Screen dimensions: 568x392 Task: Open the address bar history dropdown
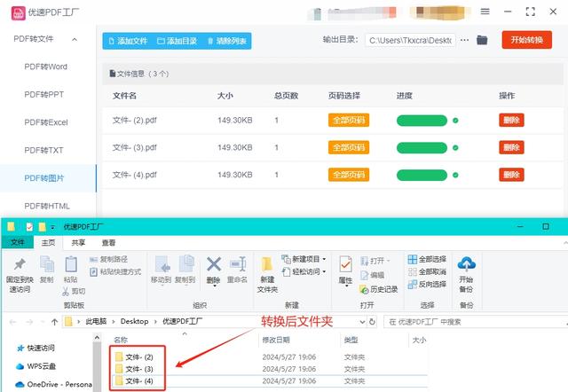362,322
